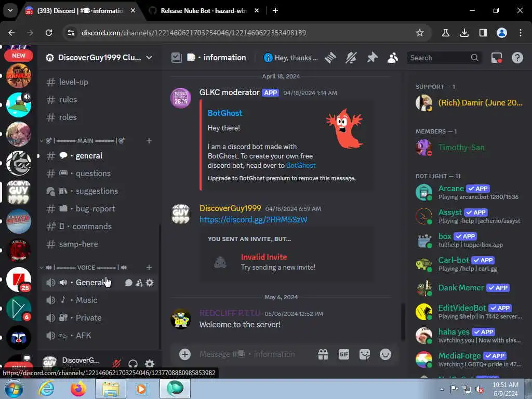Screen dimensions: 532x399
Task: Open the level-up channel
Action: [x=100, y=82]
